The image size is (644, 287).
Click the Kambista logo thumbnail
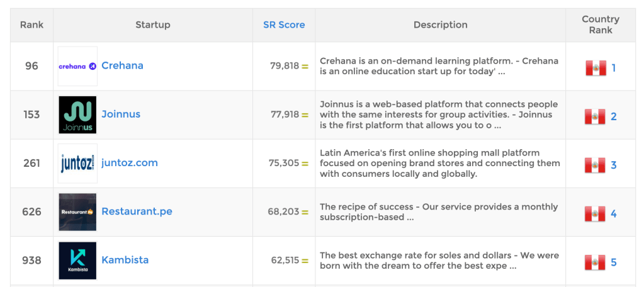coord(77,261)
